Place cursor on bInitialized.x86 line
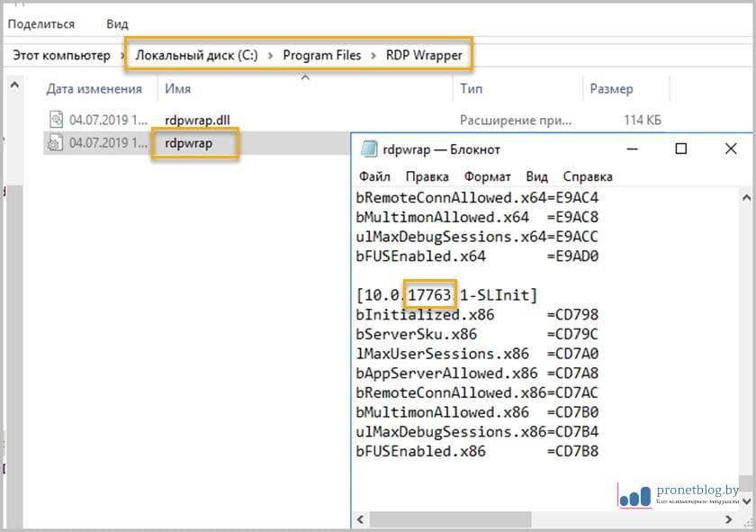This screenshot has width=756, height=532. point(477,314)
